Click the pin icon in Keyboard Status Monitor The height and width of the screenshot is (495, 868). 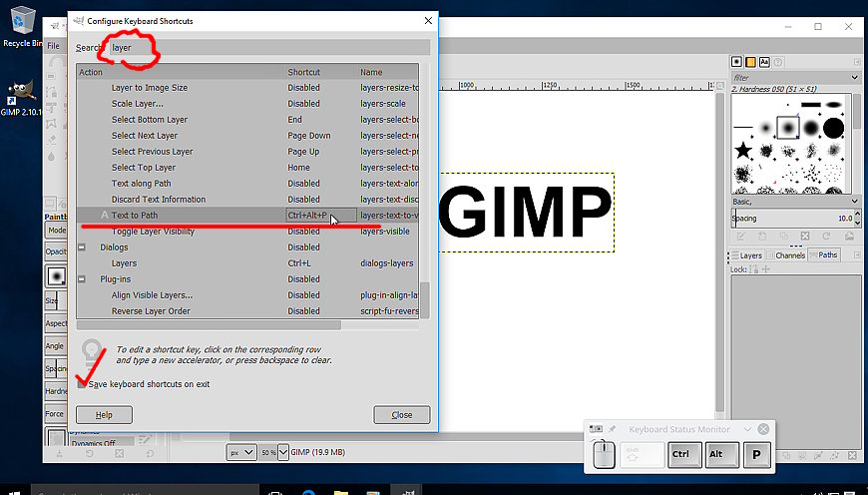point(613,429)
